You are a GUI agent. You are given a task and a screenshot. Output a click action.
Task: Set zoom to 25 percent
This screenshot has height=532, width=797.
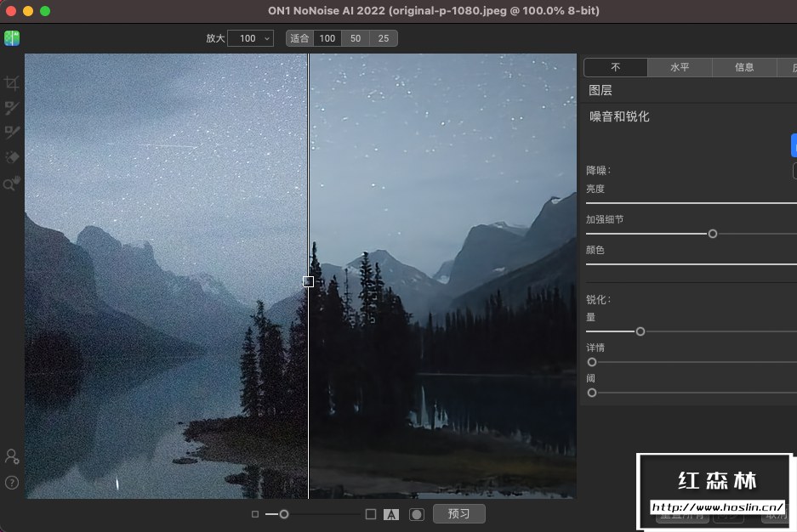384,38
